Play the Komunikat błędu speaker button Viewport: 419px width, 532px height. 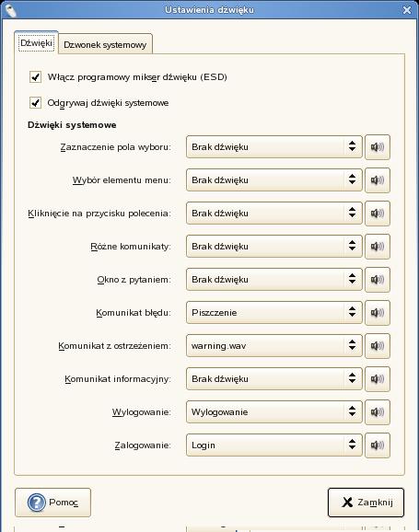click(378, 313)
